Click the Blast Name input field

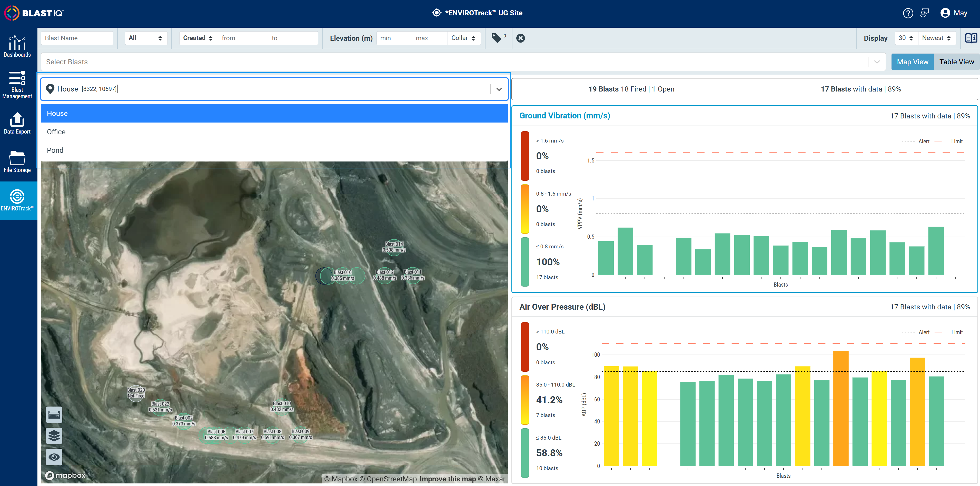[x=77, y=38]
